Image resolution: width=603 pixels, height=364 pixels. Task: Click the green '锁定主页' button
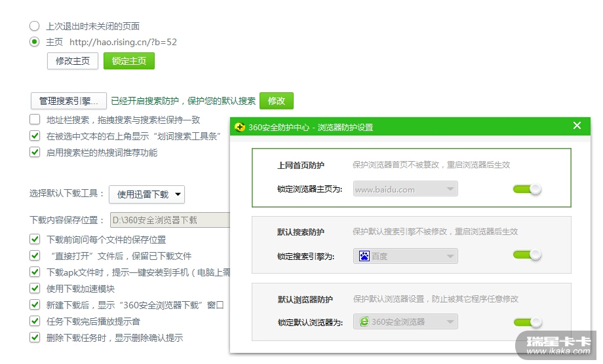click(129, 61)
